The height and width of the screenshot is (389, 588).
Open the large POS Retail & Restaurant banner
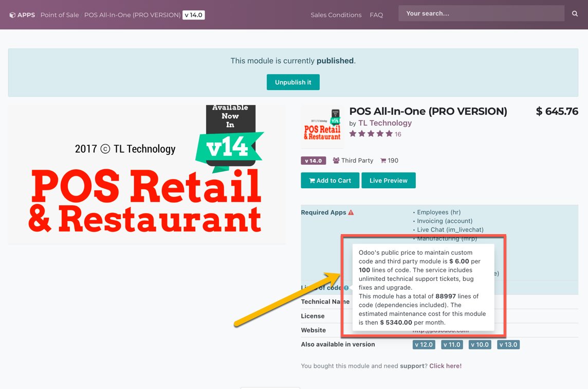point(146,174)
